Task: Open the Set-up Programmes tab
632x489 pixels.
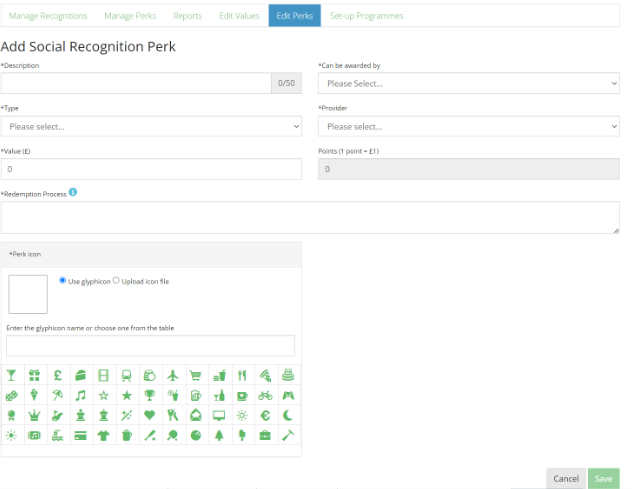Action: (366, 16)
